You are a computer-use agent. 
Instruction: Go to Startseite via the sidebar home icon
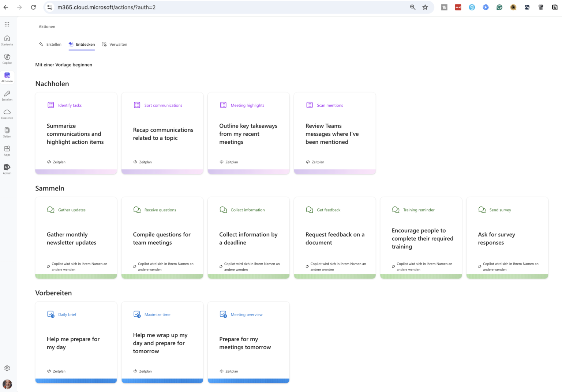click(x=7, y=40)
